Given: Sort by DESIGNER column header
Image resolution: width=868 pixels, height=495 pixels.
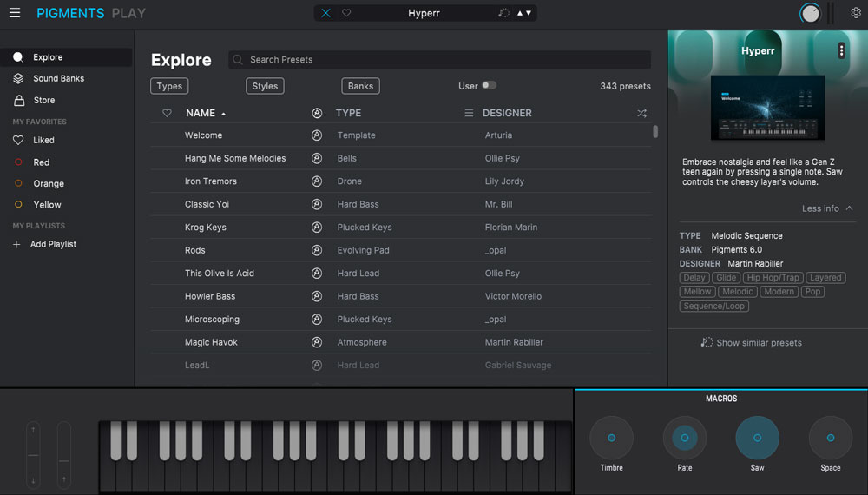Looking at the screenshot, I should [507, 113].
